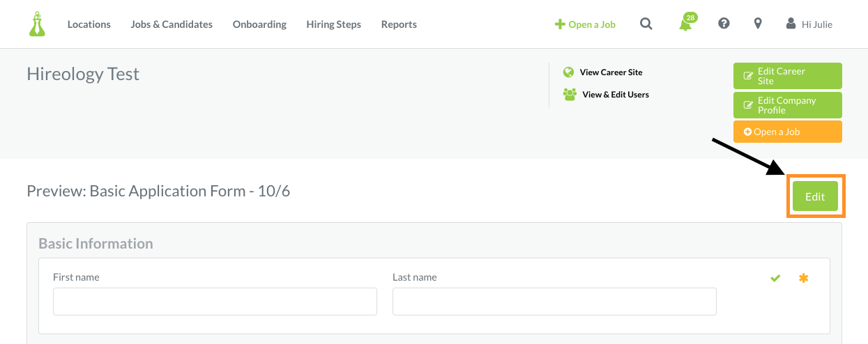
Task: Click the green Edit button
Action: (x=815, y=196)
